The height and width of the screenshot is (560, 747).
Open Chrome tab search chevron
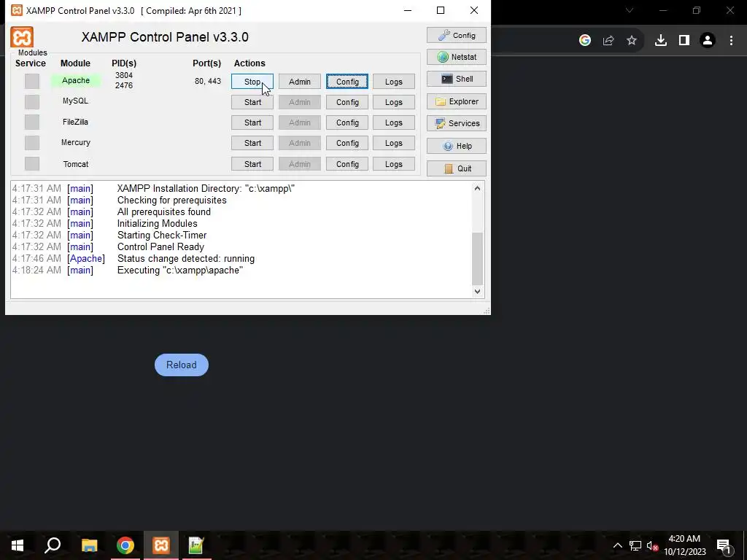630,10
